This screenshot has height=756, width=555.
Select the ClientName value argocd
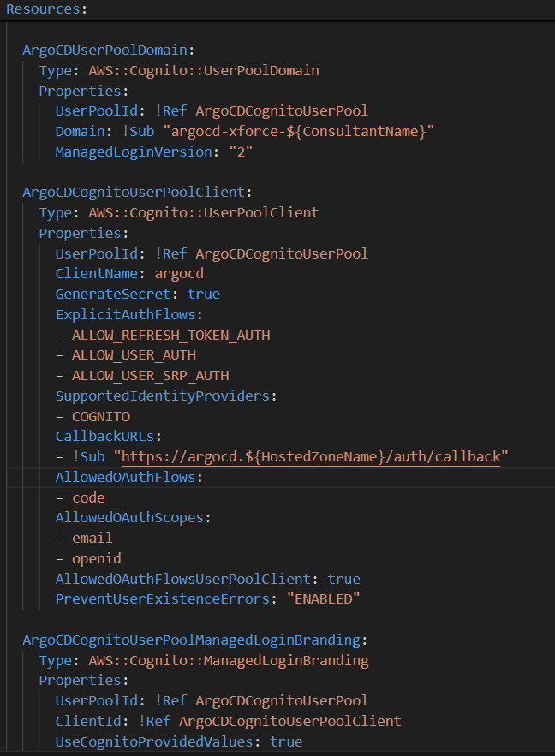click(179, 274)
